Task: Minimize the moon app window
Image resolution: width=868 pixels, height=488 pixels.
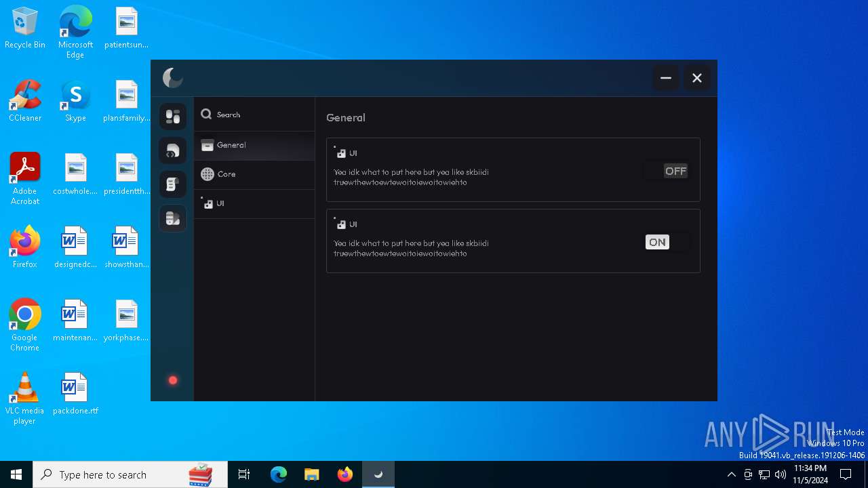Action: [666, 78]
